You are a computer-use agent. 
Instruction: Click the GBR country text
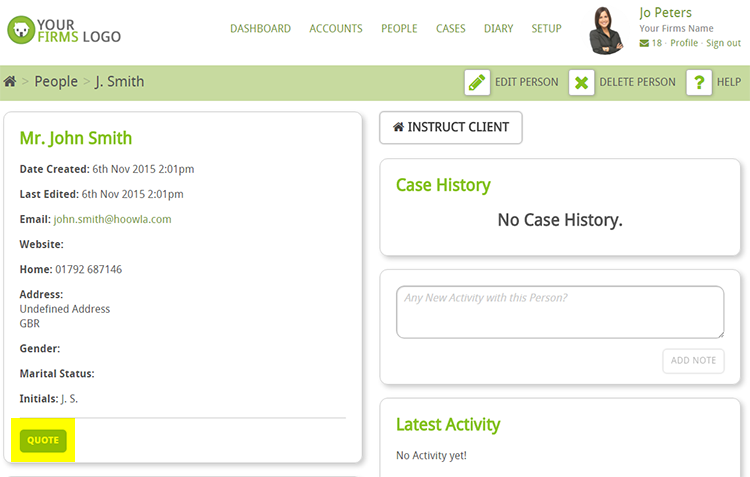point(30,324)
